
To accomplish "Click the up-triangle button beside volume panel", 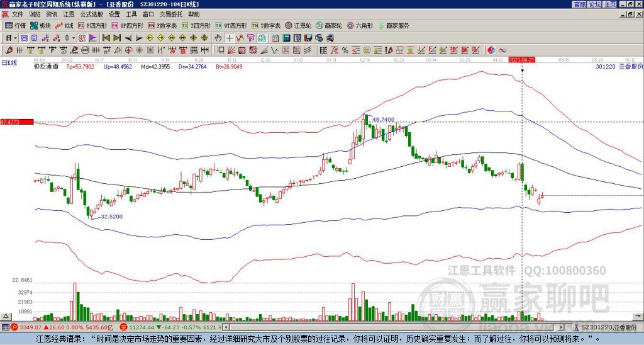I will [5, 316].
